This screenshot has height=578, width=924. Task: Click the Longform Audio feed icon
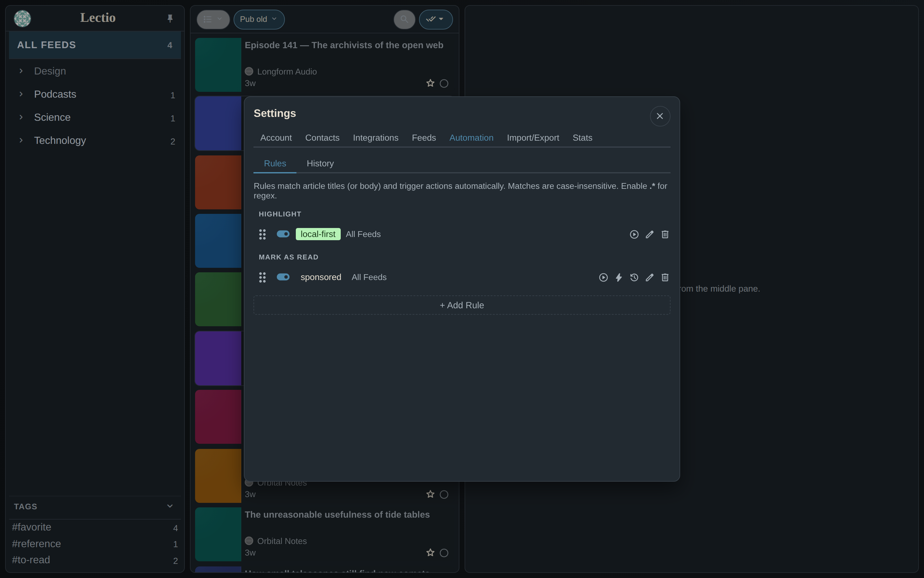coord(249,72)
